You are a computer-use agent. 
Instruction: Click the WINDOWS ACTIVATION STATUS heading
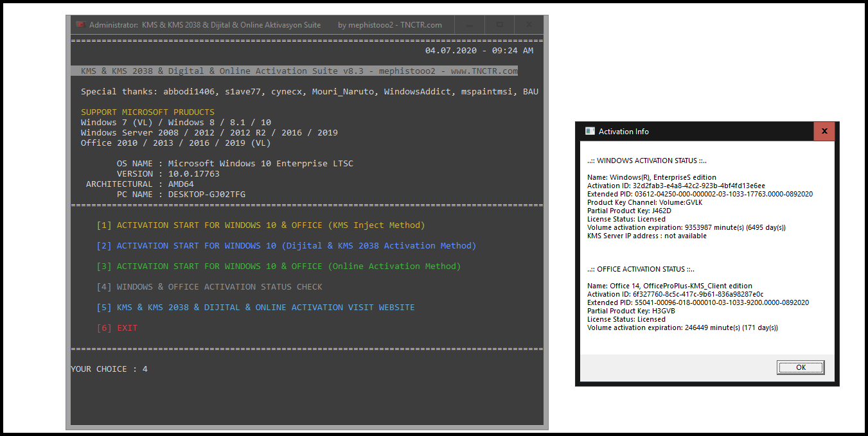[x=647, y=161]
